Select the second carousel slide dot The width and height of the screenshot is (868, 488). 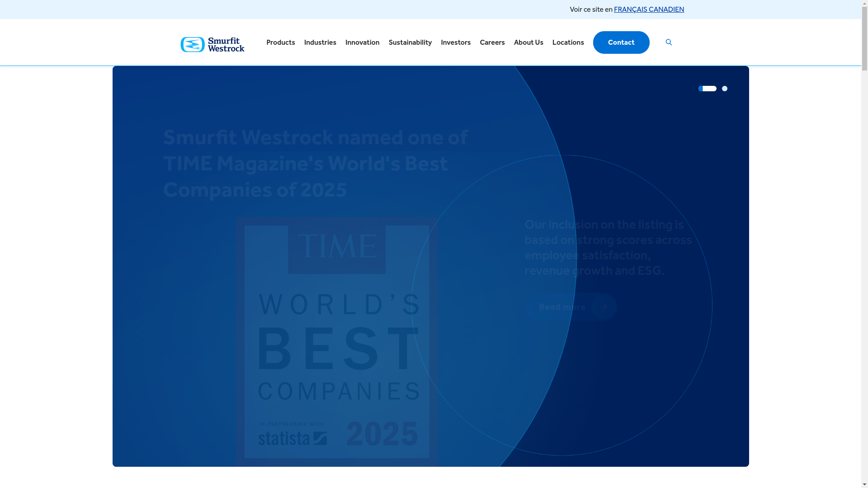click(x=725, y=89)
